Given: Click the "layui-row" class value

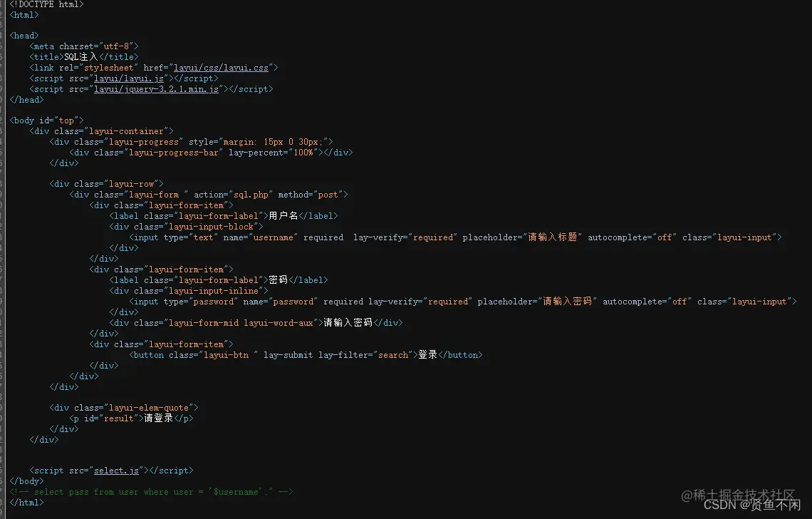Looking at the screenshot, I should [132, 184].
